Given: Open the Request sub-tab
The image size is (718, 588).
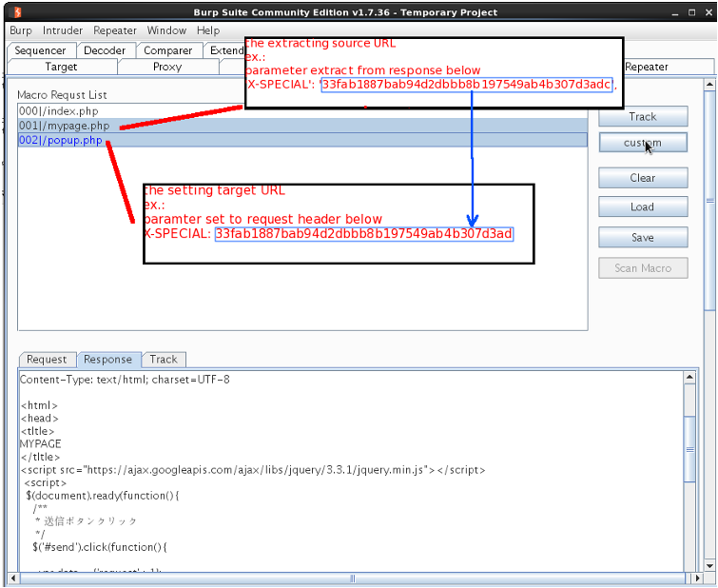Looking at the screenshot, I should click(47, 360).
